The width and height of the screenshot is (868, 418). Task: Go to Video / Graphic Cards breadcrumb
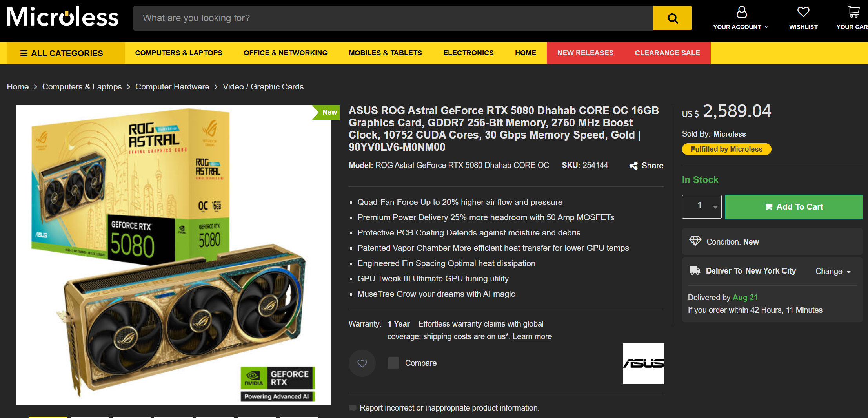pos(263,87)
